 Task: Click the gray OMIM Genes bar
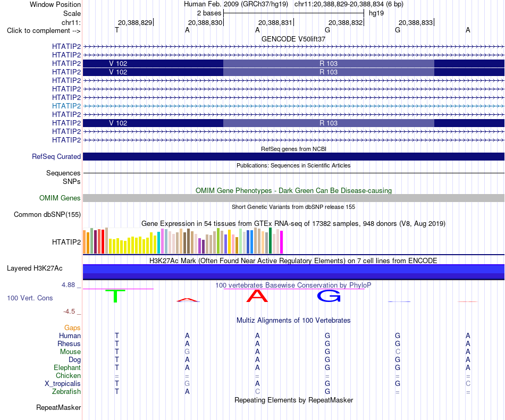coord(293,198)
